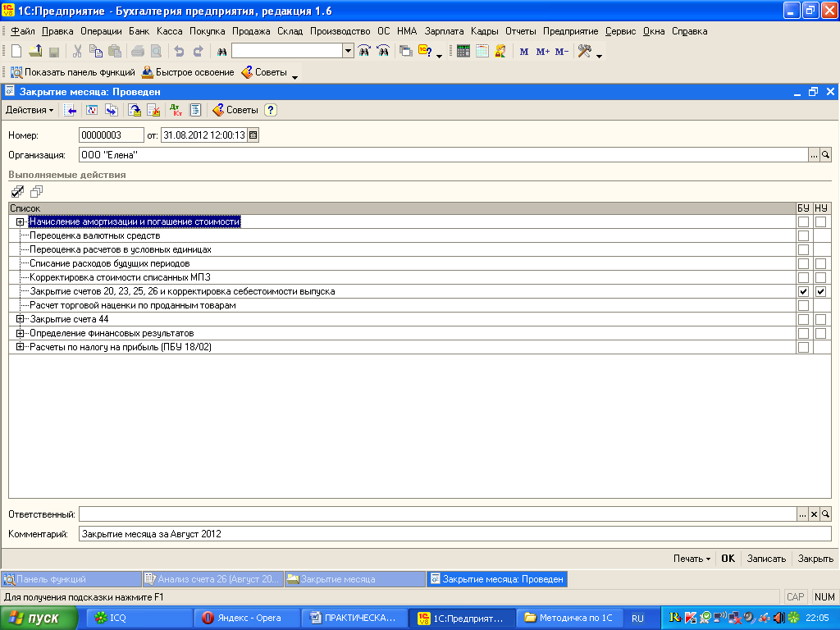Click the Redo arrow icon

coord(199,52)
